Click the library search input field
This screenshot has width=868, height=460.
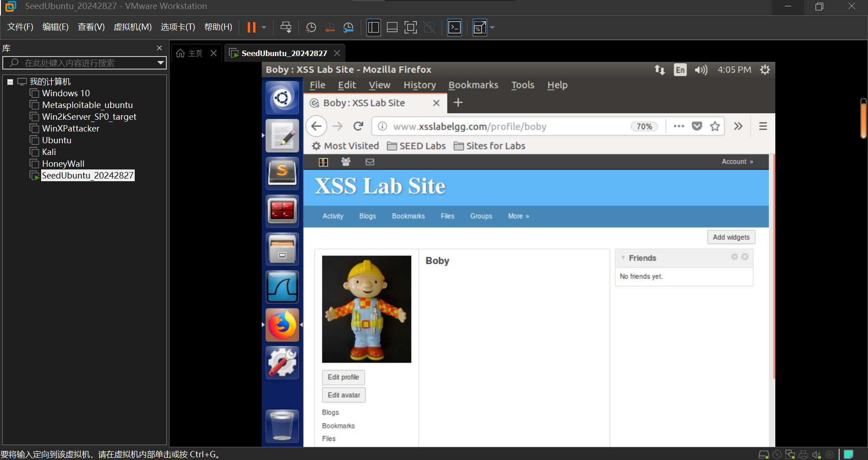[84, 63]
